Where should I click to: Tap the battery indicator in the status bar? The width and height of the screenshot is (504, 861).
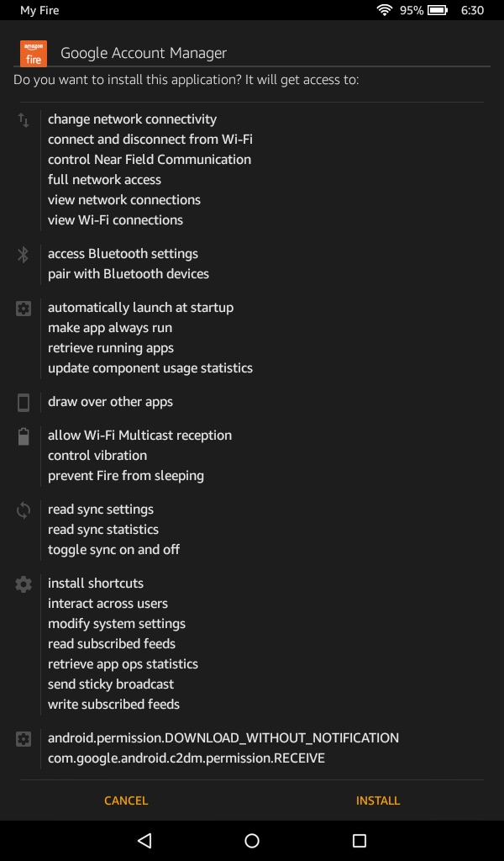(438, 10)
